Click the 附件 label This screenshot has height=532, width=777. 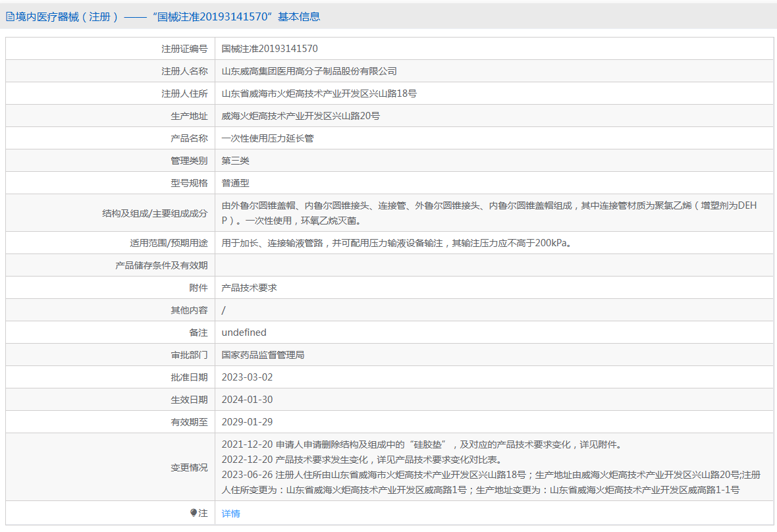pos(198,287)
